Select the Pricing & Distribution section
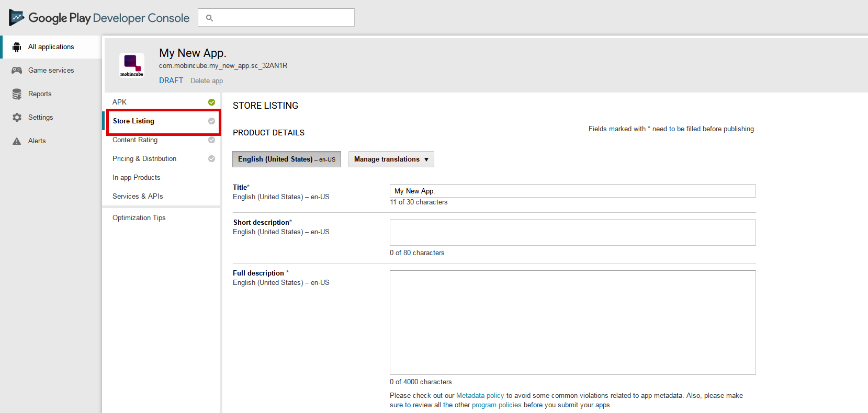 point(161,158)
